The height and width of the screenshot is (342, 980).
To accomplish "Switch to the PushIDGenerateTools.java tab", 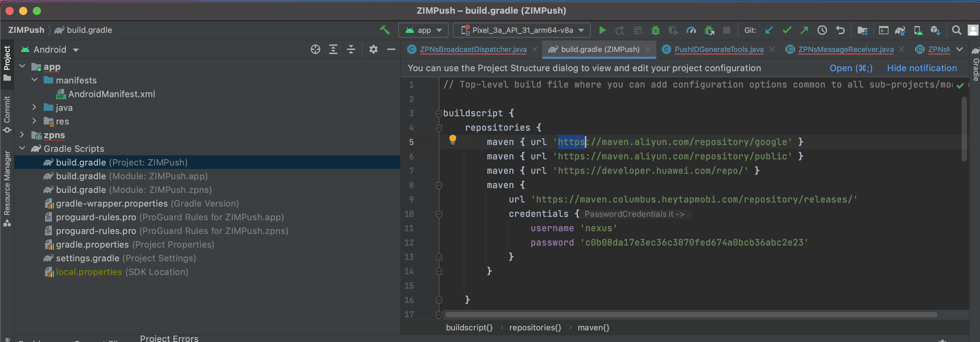I will [x=718, y=50].
